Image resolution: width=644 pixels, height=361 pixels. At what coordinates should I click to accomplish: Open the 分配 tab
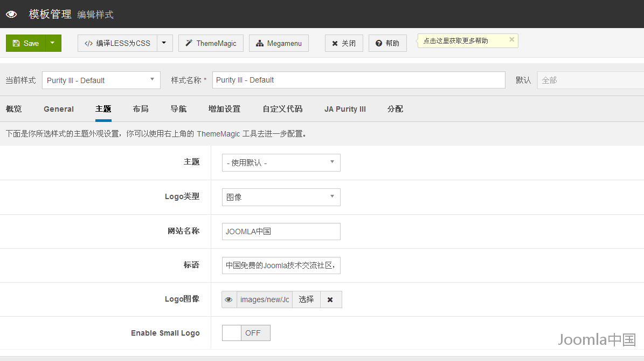395,109
